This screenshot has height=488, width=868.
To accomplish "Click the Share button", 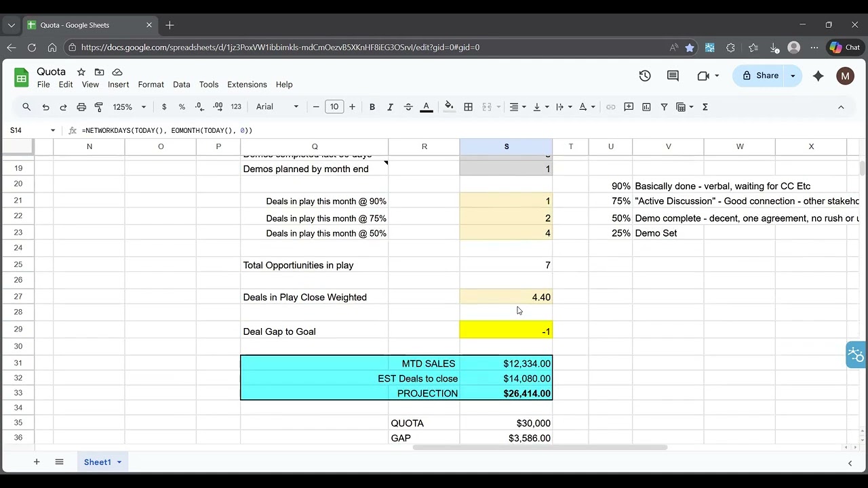I will coord(759,76).
